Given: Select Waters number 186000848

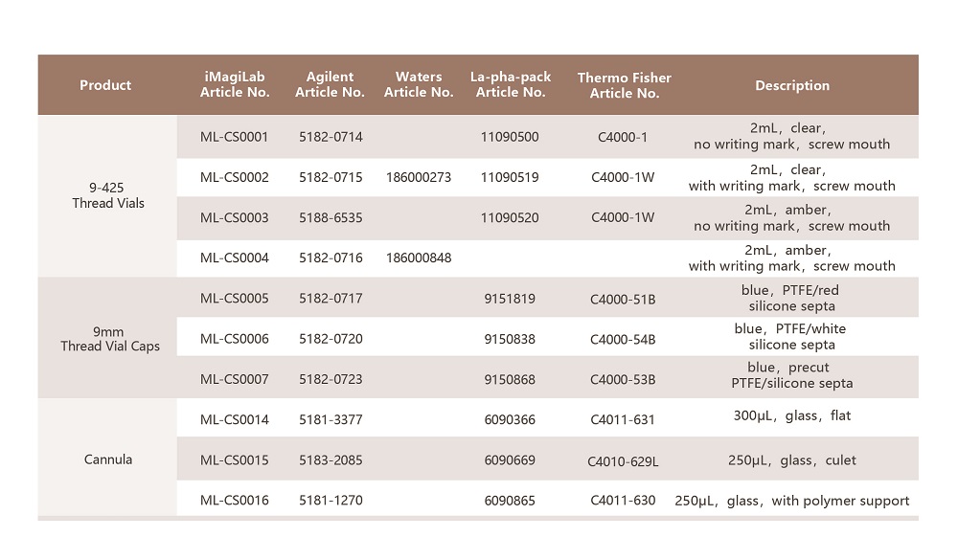Looking at the screenshot, I should pos(419,258).
